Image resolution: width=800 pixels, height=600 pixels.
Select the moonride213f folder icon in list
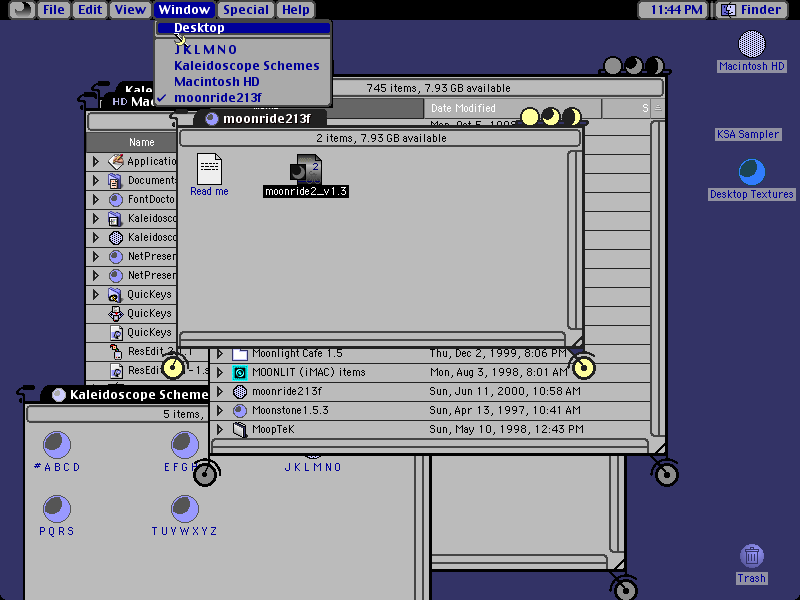[x=240, y=391]
